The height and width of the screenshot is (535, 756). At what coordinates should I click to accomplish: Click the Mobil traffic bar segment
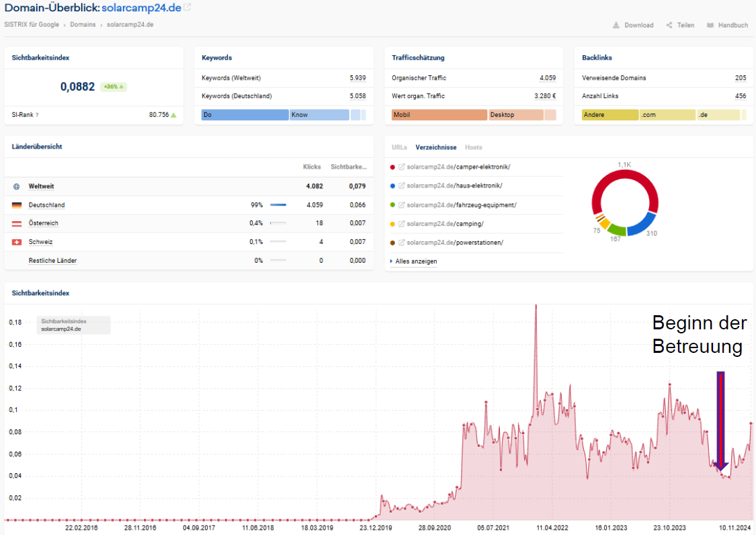click(x=439, y=115)
